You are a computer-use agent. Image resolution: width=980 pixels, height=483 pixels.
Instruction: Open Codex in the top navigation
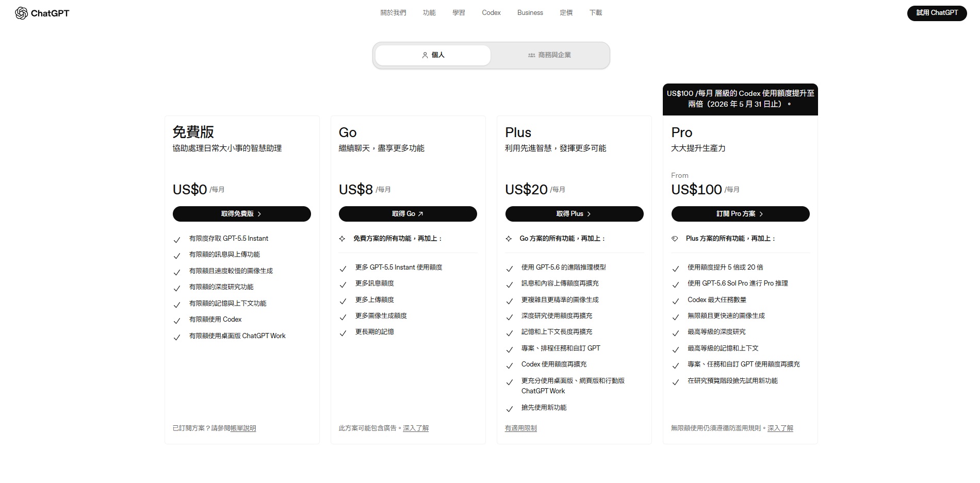492,13
